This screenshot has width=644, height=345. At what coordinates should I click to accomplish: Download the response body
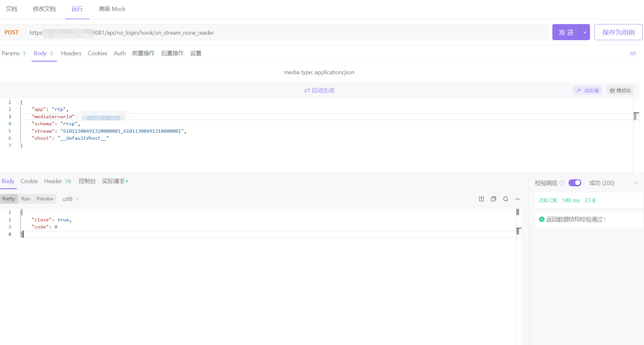point(481,199)
